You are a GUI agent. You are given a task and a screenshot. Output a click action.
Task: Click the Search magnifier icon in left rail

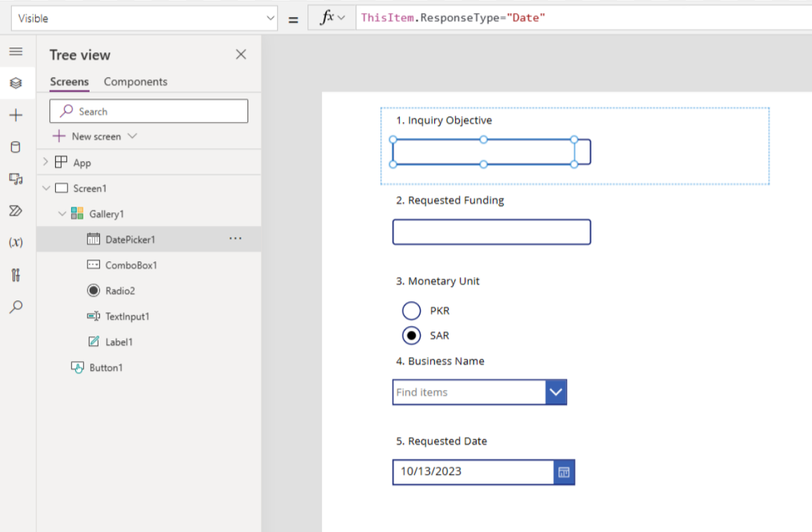coord(15,307)
